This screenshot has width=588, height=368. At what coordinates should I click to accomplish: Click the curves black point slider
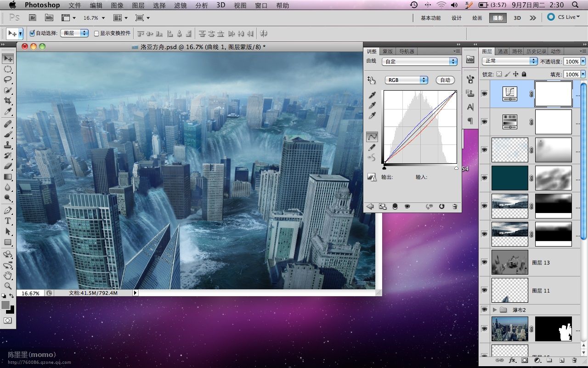click(384, 168)
